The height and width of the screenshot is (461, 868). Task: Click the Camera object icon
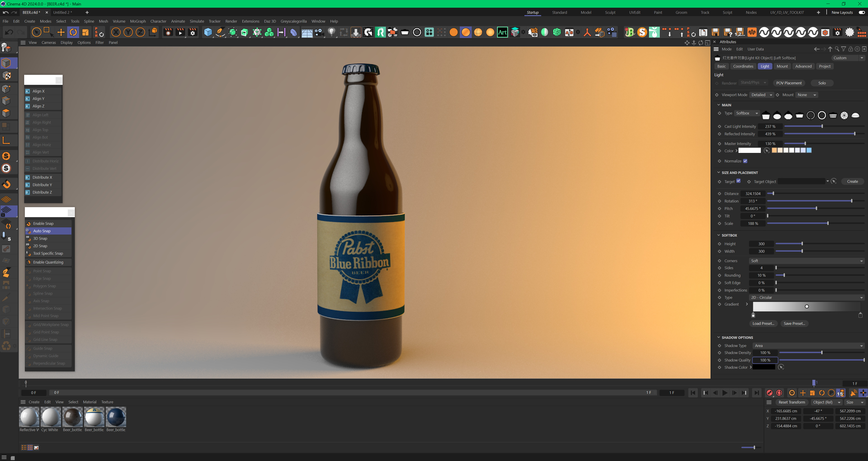[x=319, y=32]
